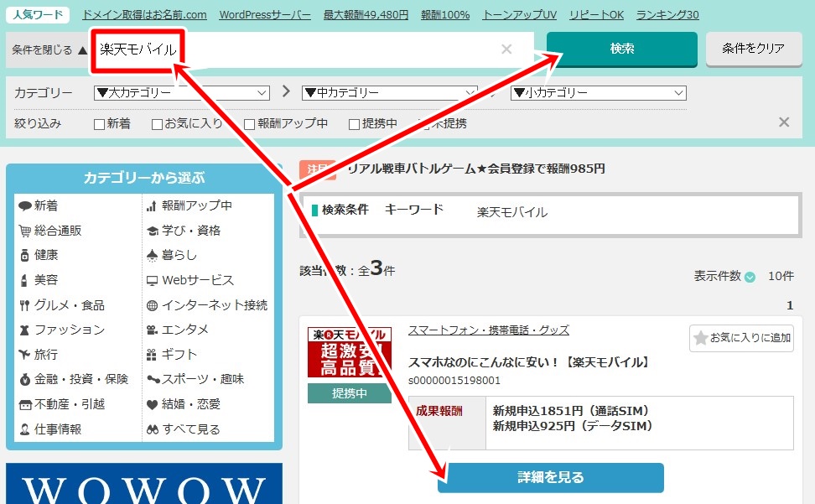Click the 旅行 airplane icon

pos(24,355)
